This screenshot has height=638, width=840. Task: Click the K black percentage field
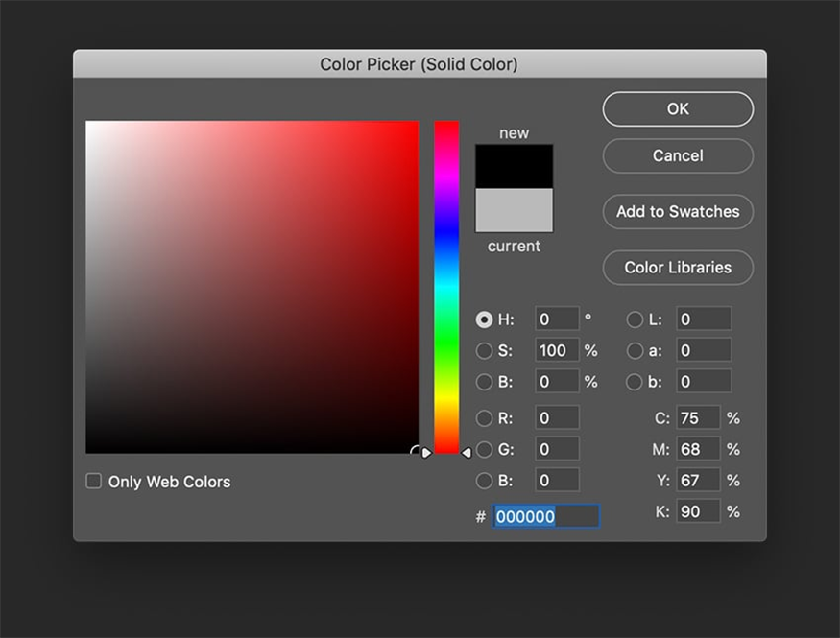pyautogui.click(x=698, y=512)
